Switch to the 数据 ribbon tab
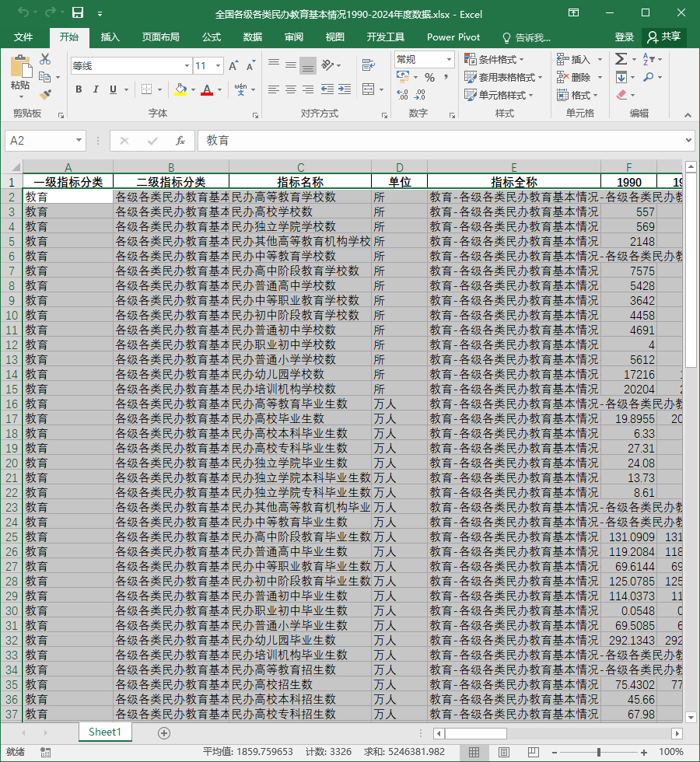 point(252,37)
